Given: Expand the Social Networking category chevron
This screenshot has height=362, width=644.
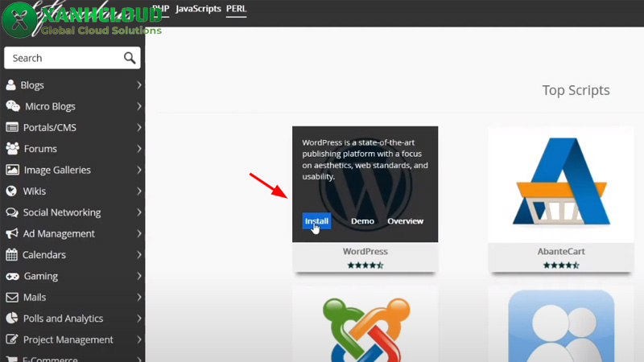Looking at the screenshot, I should pyautogui.click(x=139, y=212).
